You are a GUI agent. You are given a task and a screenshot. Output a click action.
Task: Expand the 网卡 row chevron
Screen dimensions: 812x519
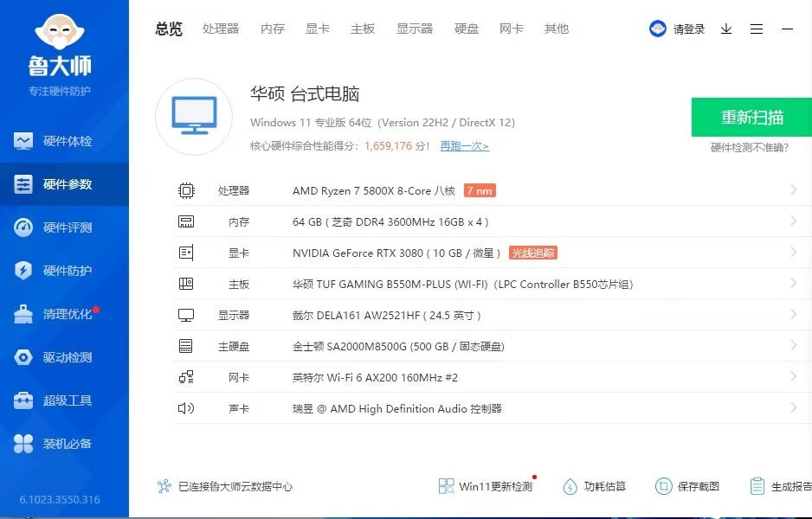793,376
